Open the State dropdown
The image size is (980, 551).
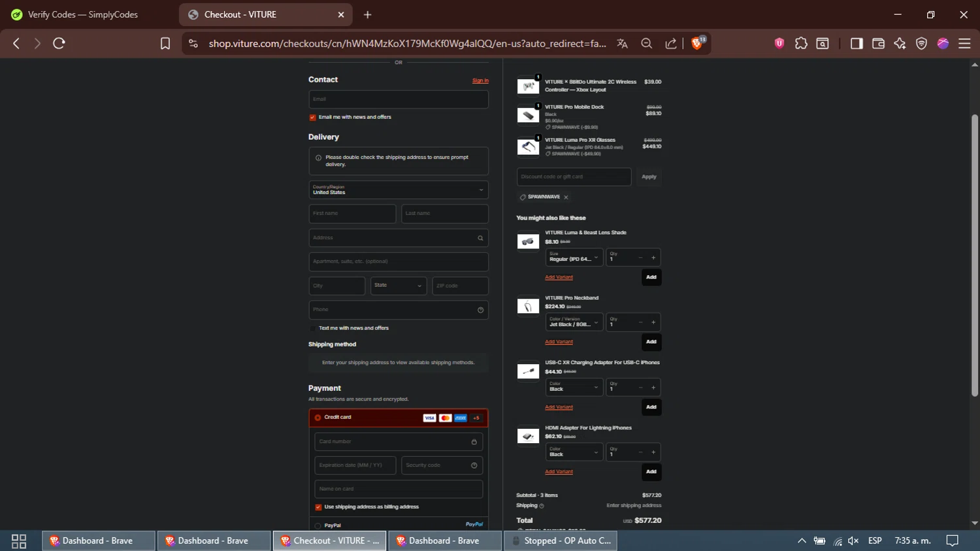[x=399, y=286]
